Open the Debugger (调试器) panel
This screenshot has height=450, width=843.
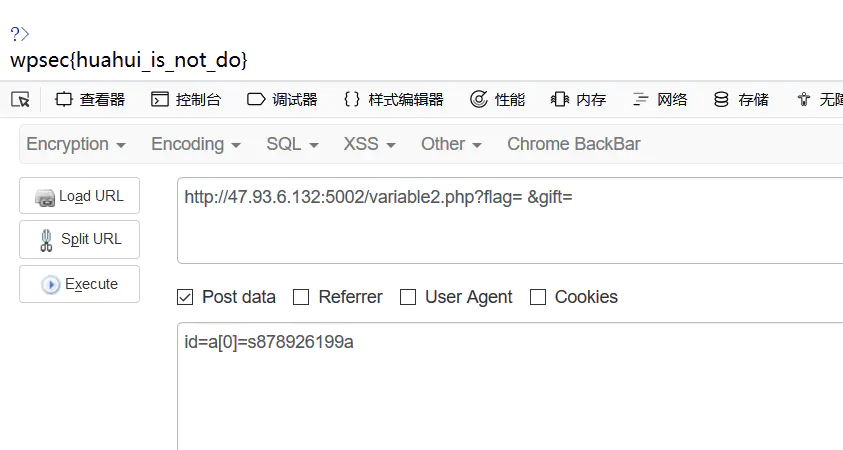282,99
